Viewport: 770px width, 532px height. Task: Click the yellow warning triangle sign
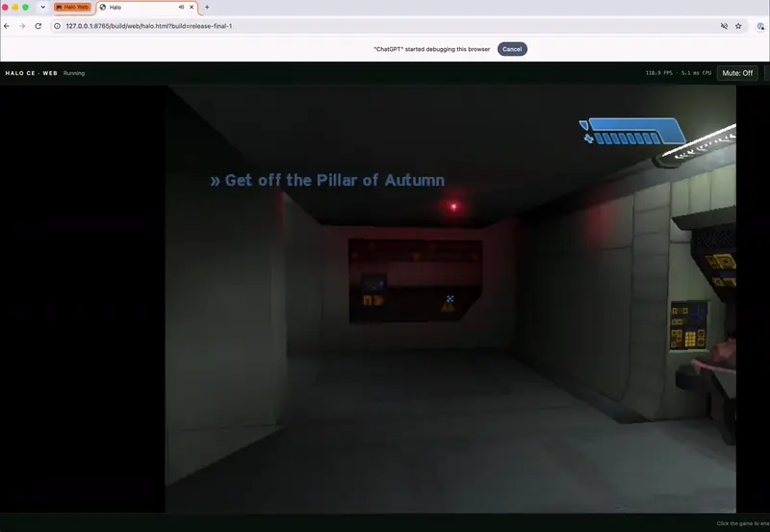[x=448, y=307]
